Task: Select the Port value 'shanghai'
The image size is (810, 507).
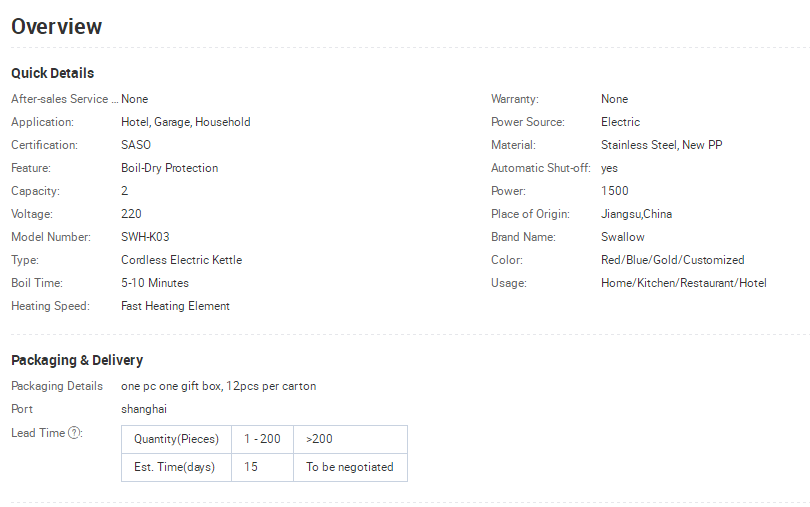Action: [144, 409]
